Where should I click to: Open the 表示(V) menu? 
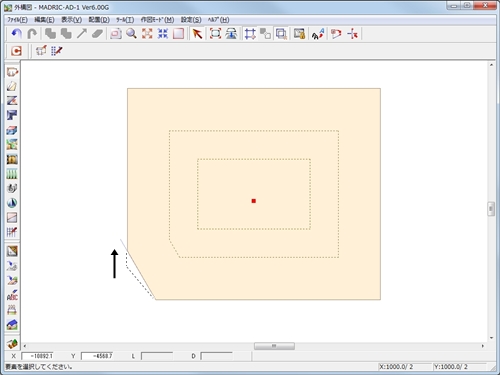click(71, 20)
